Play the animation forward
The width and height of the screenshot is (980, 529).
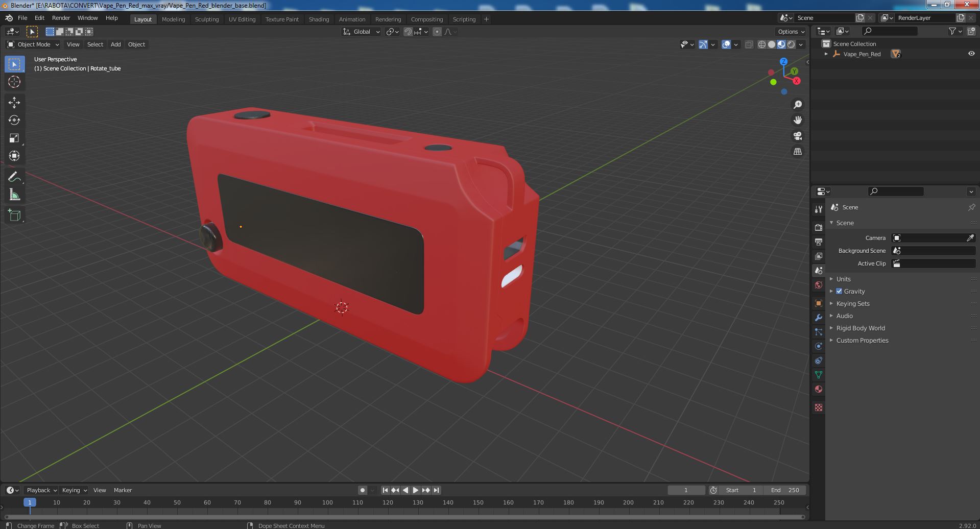coord(415,490)
